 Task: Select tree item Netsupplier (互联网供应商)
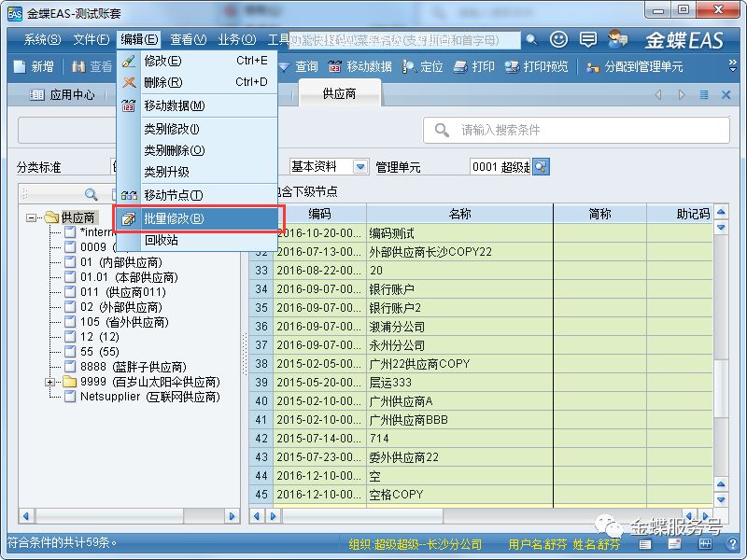tap(150, 397)
